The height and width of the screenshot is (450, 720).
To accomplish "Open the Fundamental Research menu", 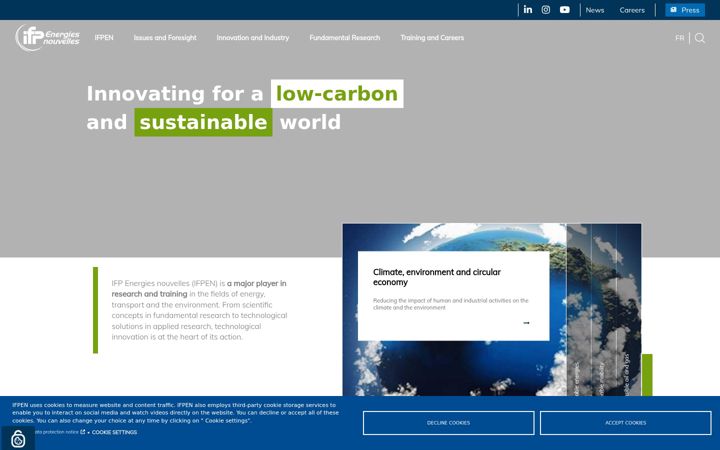I will coord(344,38).
